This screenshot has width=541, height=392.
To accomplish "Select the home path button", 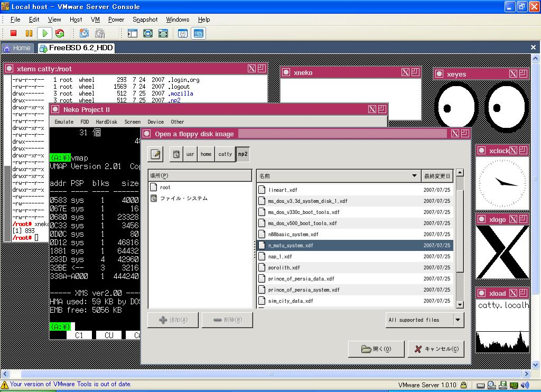I will 206,154.
